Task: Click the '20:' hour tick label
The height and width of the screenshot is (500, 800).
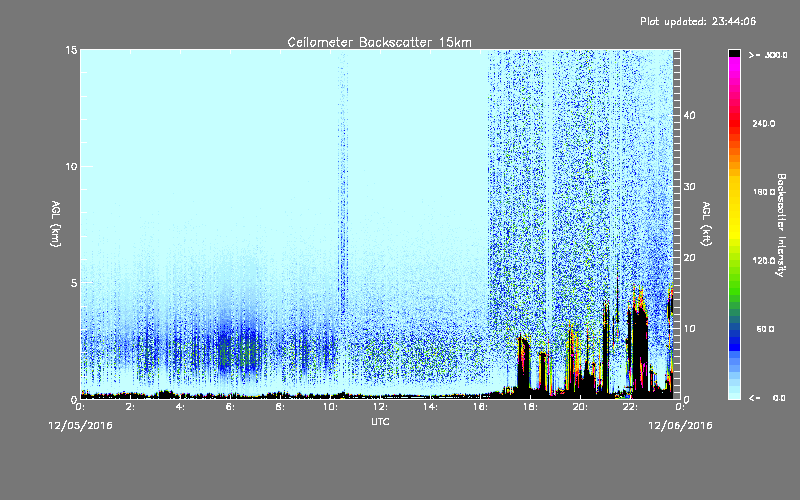Action: click(x=580, y=407)
